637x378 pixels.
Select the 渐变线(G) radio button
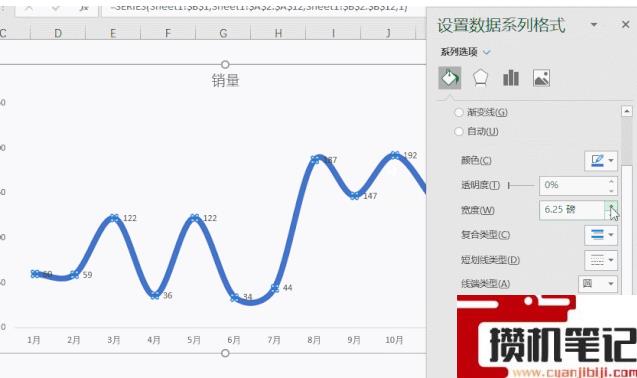(x=459, y=112)
